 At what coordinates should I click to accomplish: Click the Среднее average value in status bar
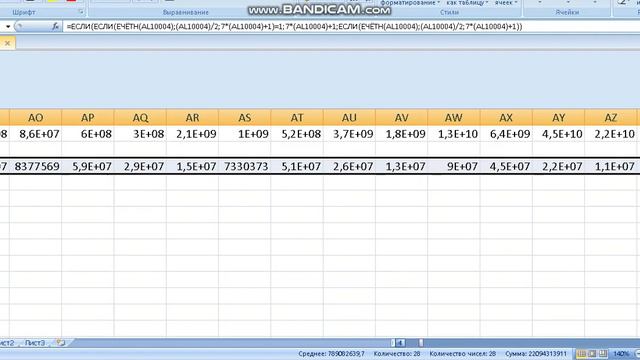pyautogui.click(x=331, y=353)
